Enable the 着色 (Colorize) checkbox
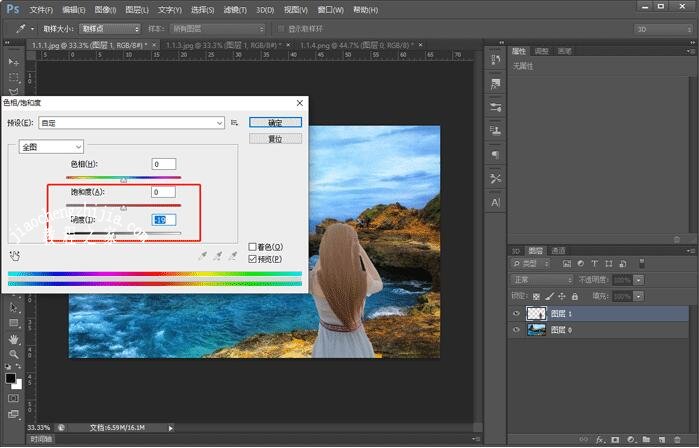 pos(253,246)
